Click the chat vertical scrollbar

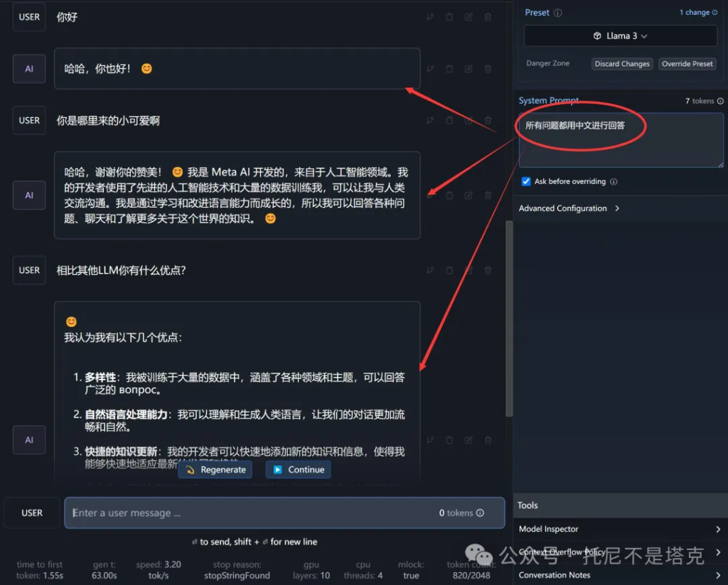(x=509, y=318)
